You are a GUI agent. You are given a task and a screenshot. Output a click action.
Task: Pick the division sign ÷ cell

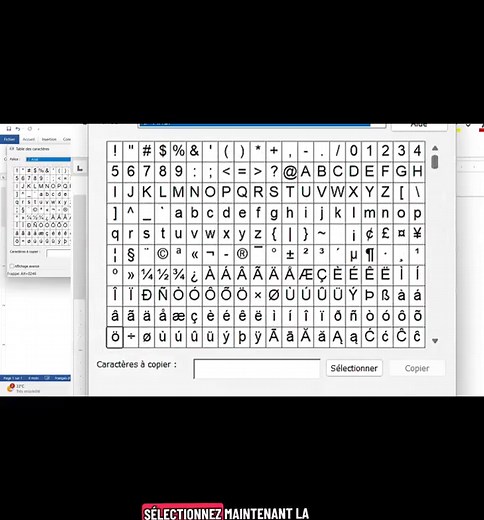point(131,337)
